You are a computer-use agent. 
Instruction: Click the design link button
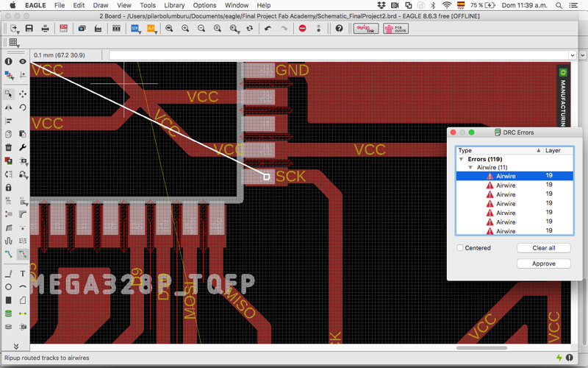366,29
